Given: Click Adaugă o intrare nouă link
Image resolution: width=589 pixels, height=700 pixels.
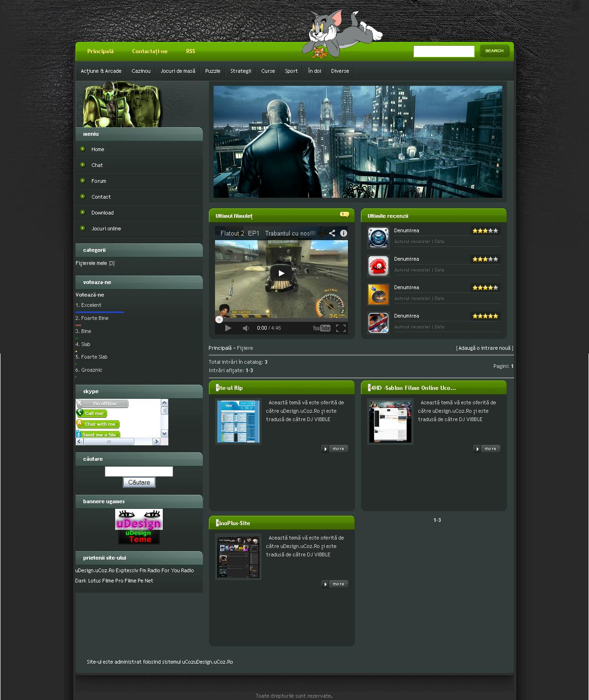Looking at the screenshot, I should click(485, 348).
